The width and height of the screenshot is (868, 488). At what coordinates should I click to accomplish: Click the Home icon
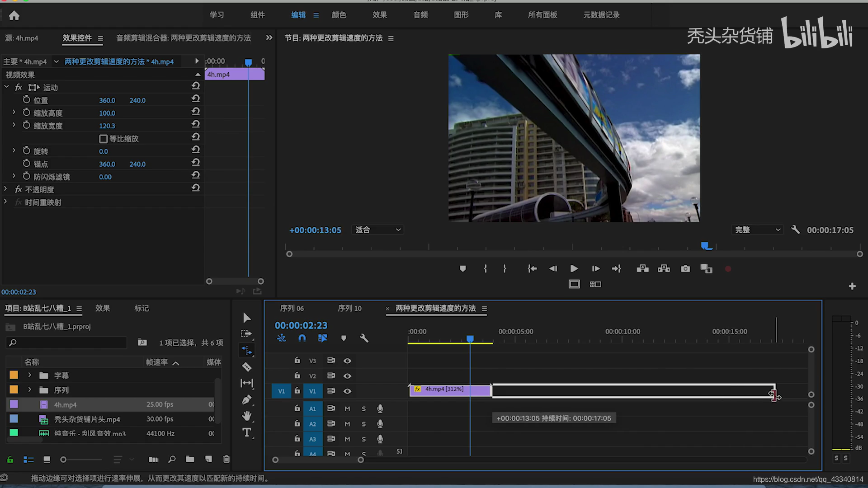(x=14, y=16)
